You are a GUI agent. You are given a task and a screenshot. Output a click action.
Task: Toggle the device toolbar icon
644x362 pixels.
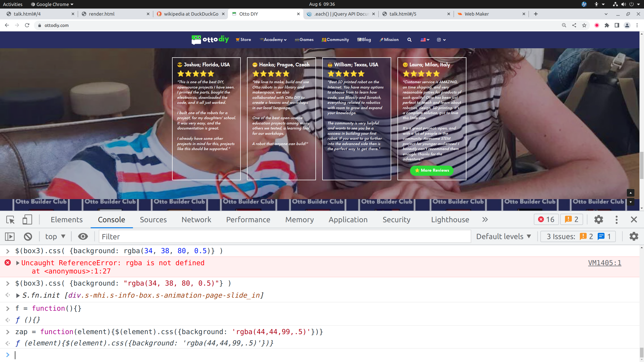coord(27,220)
